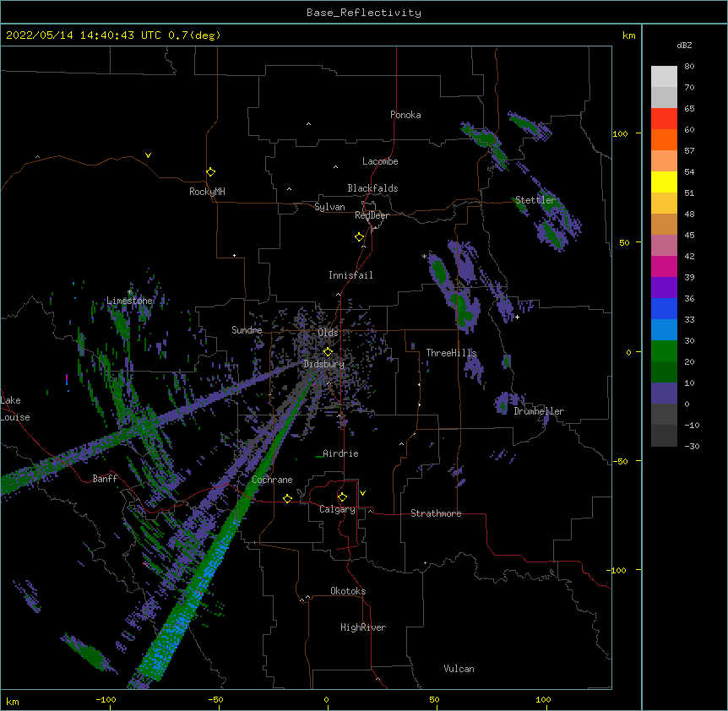Pick the slate purple 0–10 dBZ swatch
Viewport: 728px width, 711px height.
664,393
